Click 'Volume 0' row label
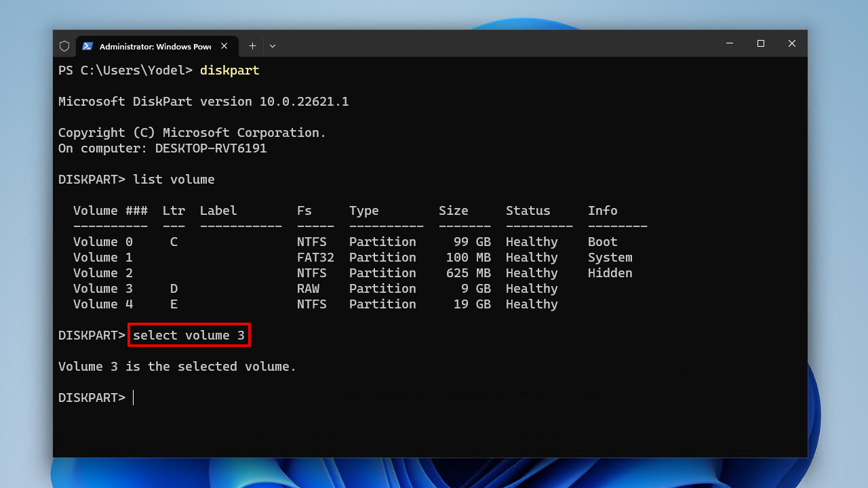868x488 pixels. [x=103, y=242]
